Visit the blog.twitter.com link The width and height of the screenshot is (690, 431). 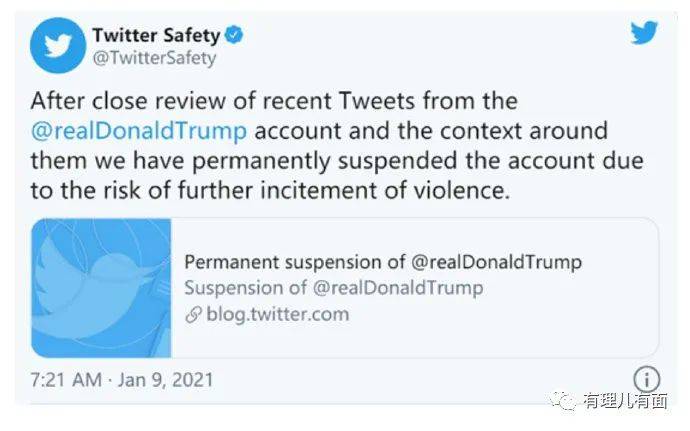[277, 314]
